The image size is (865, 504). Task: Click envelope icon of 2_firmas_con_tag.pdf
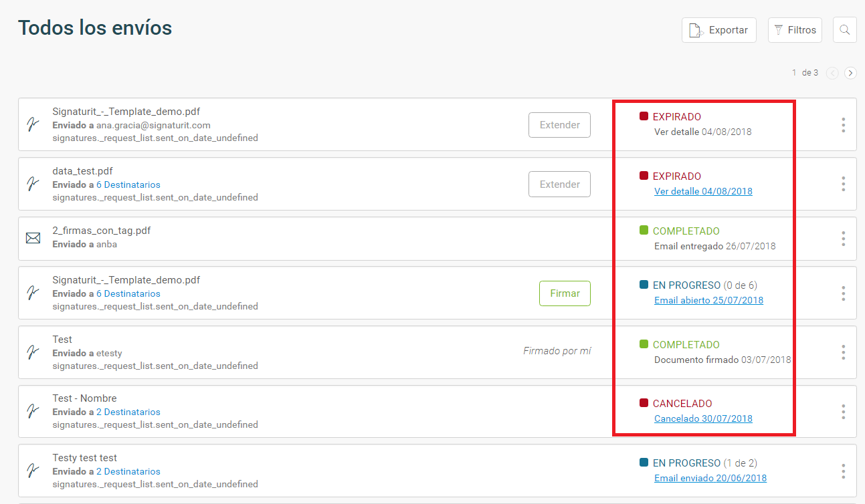(x=33, y=238)
